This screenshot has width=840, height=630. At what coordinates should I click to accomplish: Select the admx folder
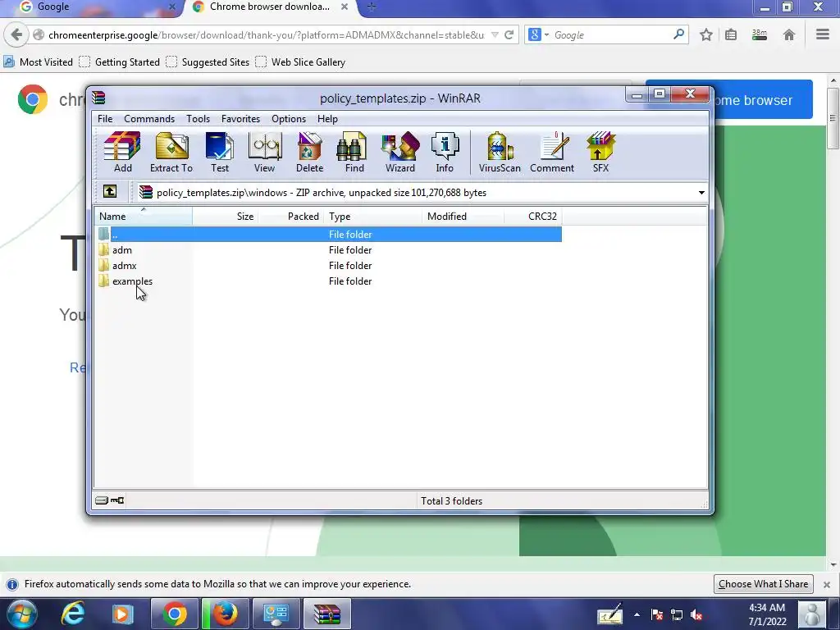[125, 266]
